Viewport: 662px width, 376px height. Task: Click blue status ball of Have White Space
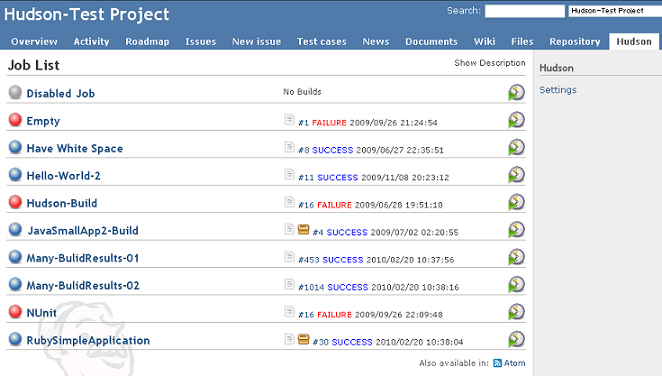click(x=15, y=147)
